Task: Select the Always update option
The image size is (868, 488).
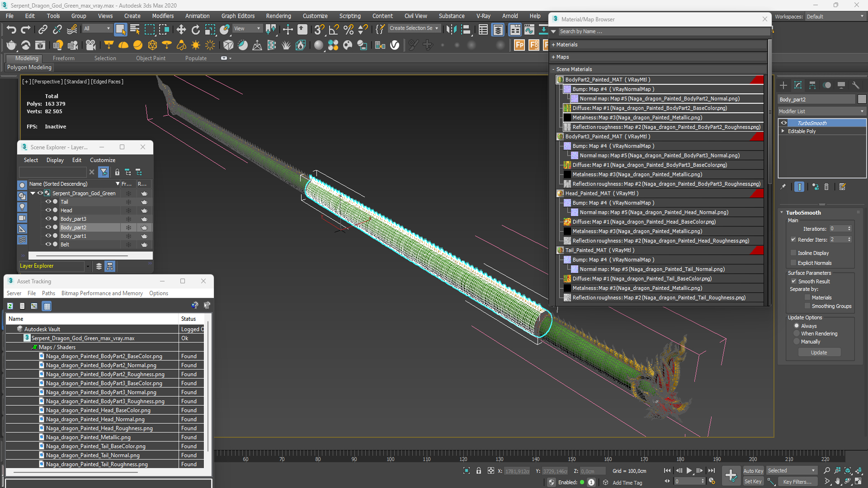Action: click(x=797, y=326)
